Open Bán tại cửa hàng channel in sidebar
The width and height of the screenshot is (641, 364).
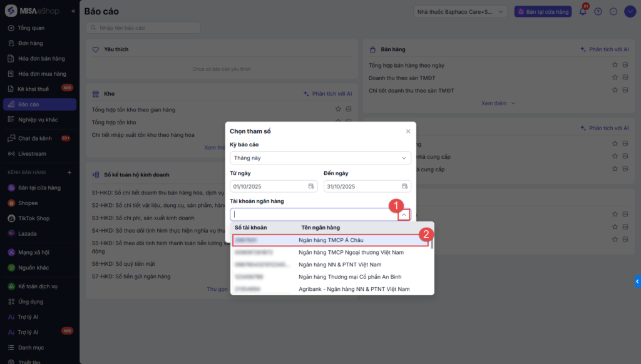(39, 188)
